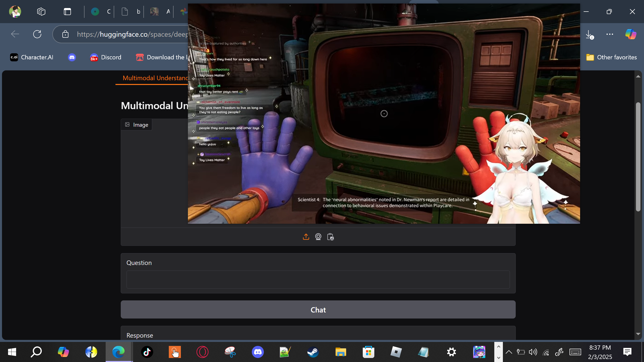Open Settings gear in the taskbar
644x362 pixels.
coord(451,352)
